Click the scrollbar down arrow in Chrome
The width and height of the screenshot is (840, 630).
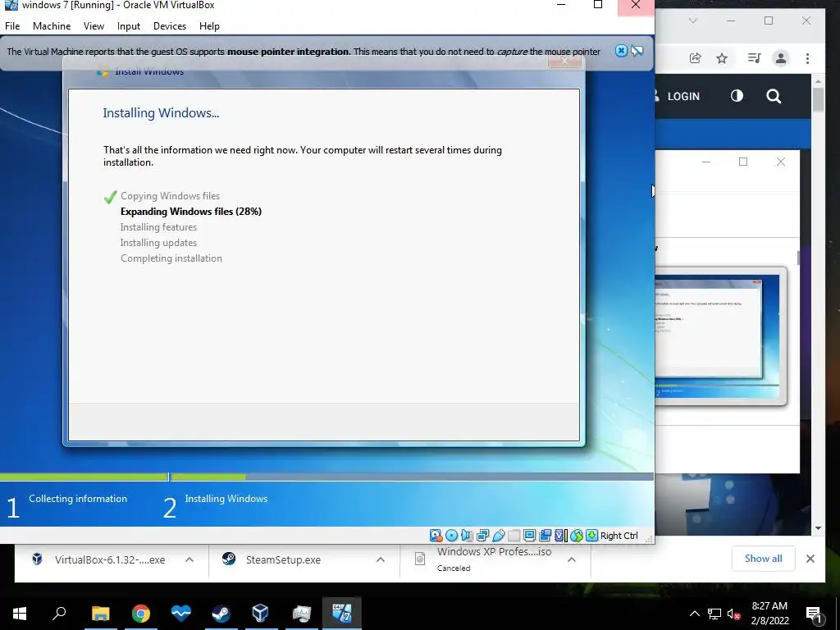[x=818, y=528]
